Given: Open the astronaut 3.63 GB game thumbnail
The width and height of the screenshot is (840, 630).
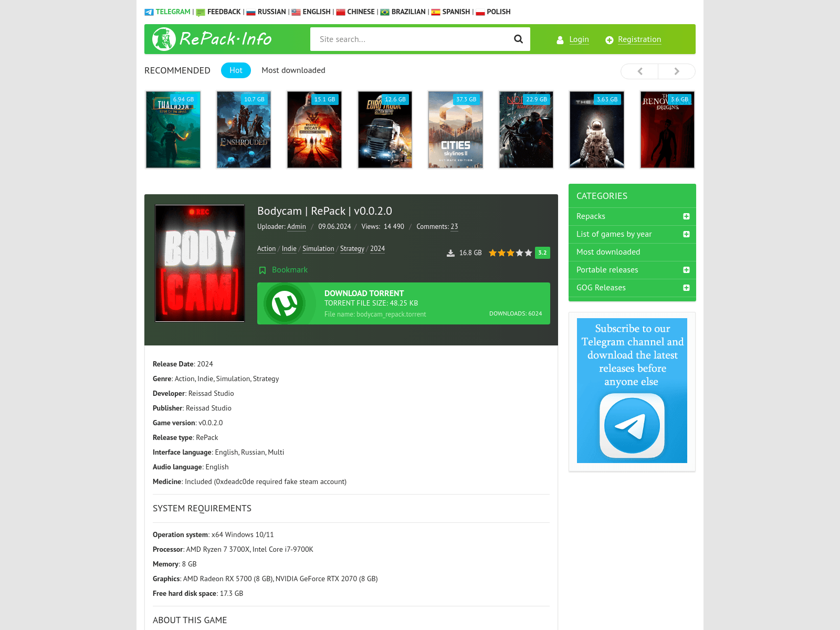Looking at the screenshot, I should pyautogui.click(x=597, y=130).
